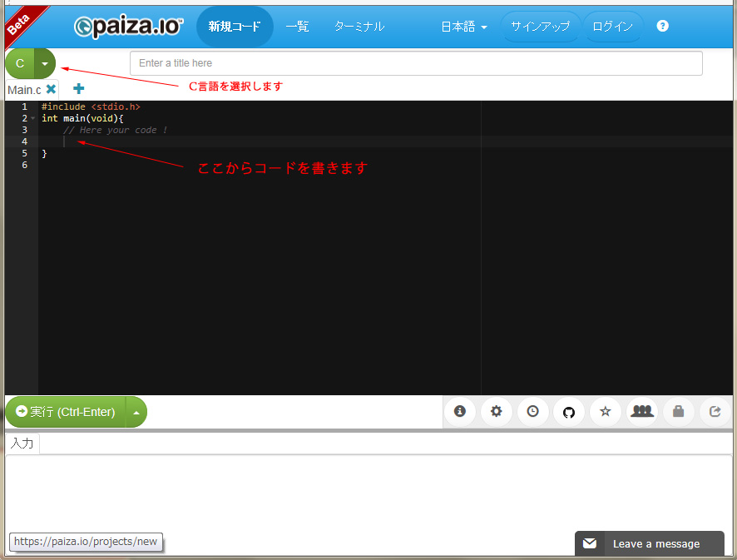737x560 pixels.
Task: Click the '// Here your code !' comment
Action: pyautogui.click(x=115, y=131)
